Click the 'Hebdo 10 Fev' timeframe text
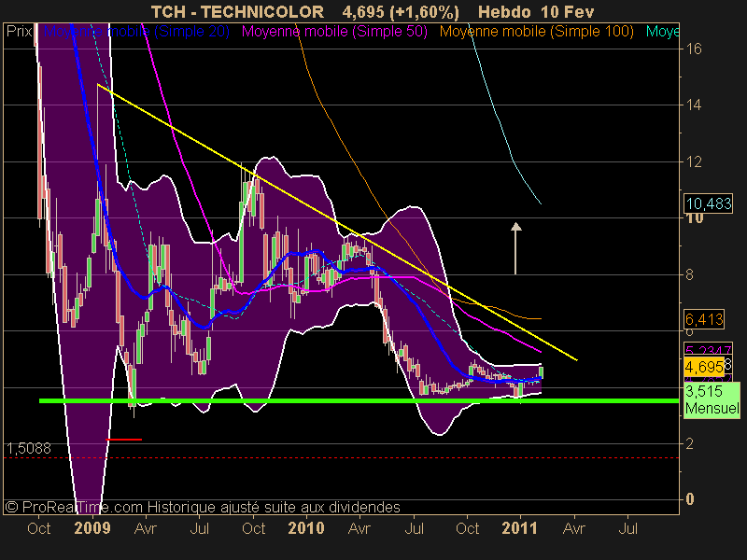Viewport: 747px width, 560px height. point(536,12)
